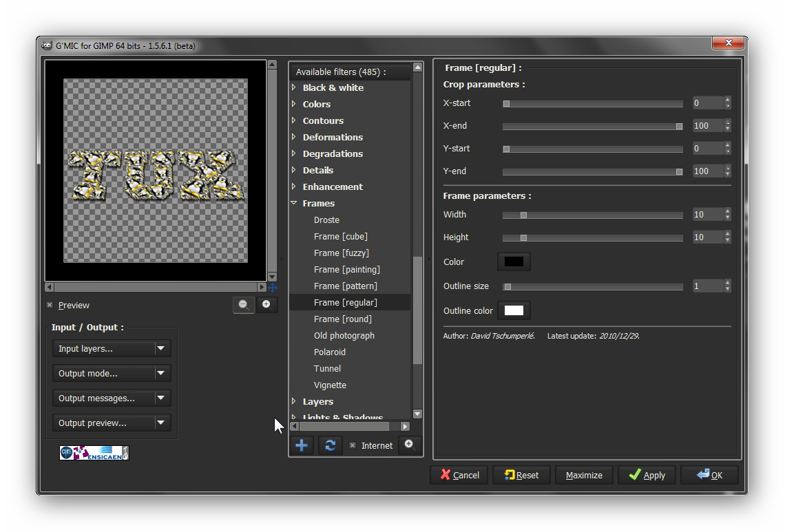The image size is (785, 532).
Task: Click the frame Height slider
Action: point(593,237)
